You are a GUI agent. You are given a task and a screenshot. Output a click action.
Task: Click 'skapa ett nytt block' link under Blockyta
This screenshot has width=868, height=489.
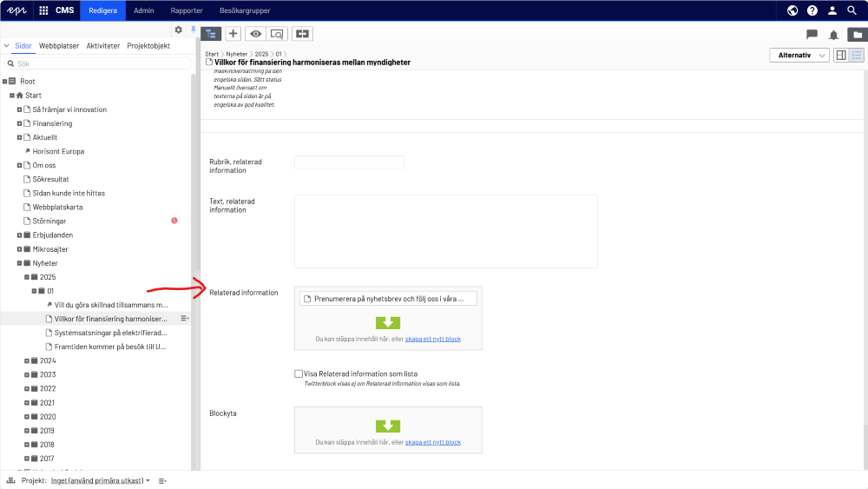(x=432, y=442)
